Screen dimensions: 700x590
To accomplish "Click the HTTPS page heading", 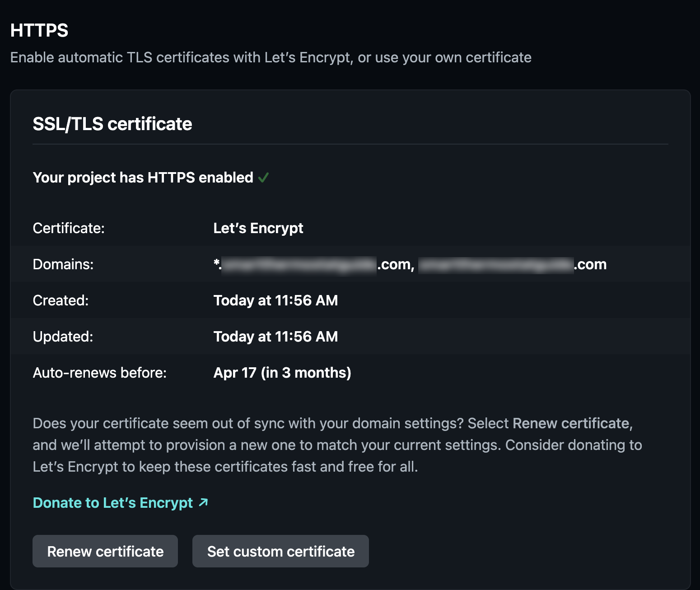I will [x=39, y=31].
